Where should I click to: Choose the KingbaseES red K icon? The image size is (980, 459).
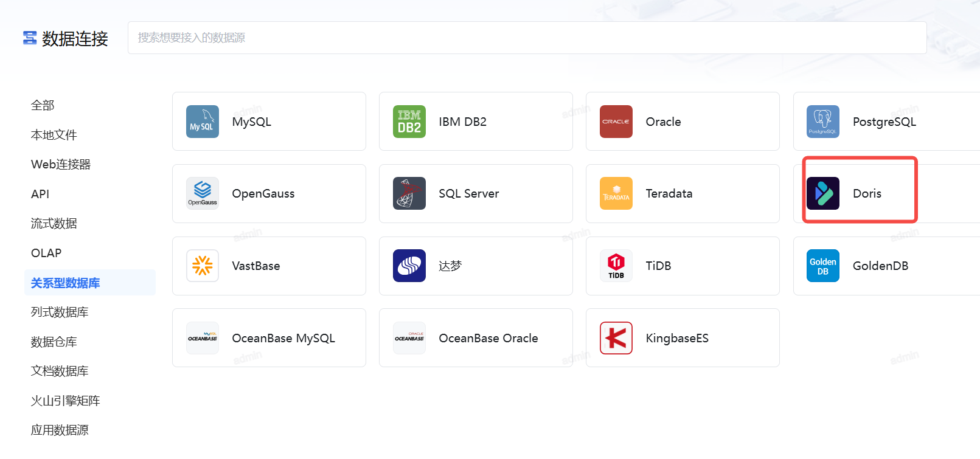(x=616, y=338)
